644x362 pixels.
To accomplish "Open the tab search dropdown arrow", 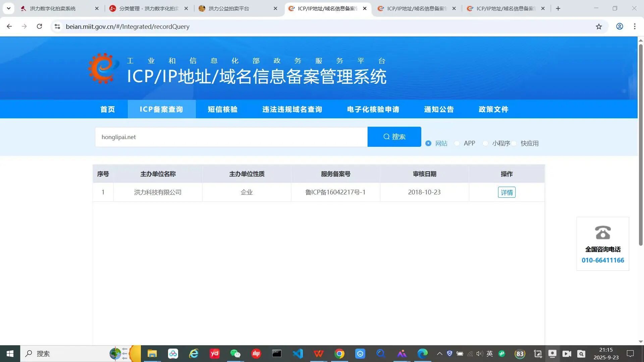I will tap(8, 8).
